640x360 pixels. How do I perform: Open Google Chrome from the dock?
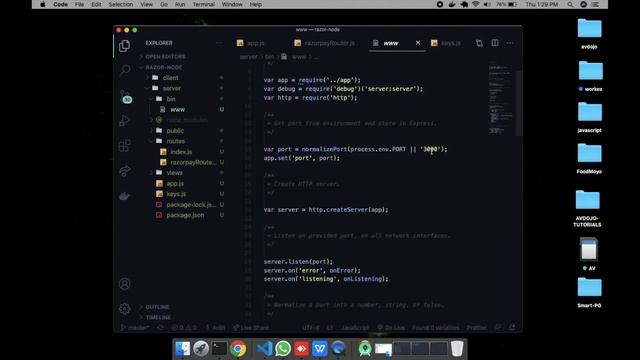coord(238,349)
